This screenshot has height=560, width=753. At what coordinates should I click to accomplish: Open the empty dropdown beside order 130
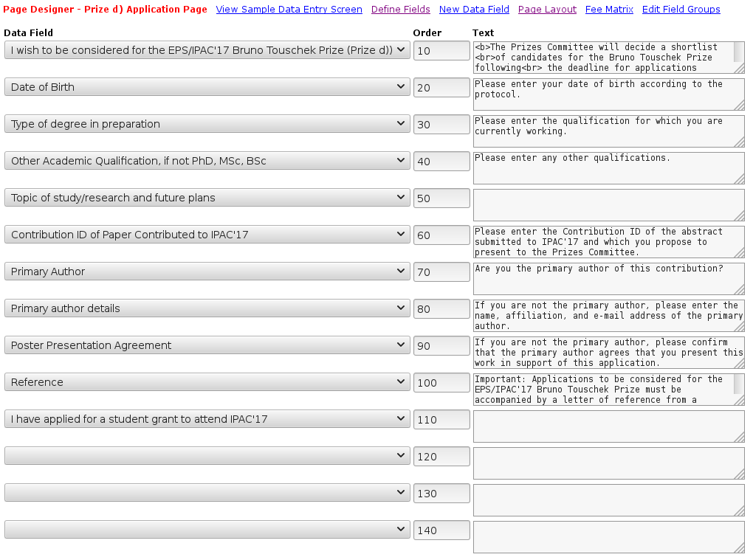point(207,493)
